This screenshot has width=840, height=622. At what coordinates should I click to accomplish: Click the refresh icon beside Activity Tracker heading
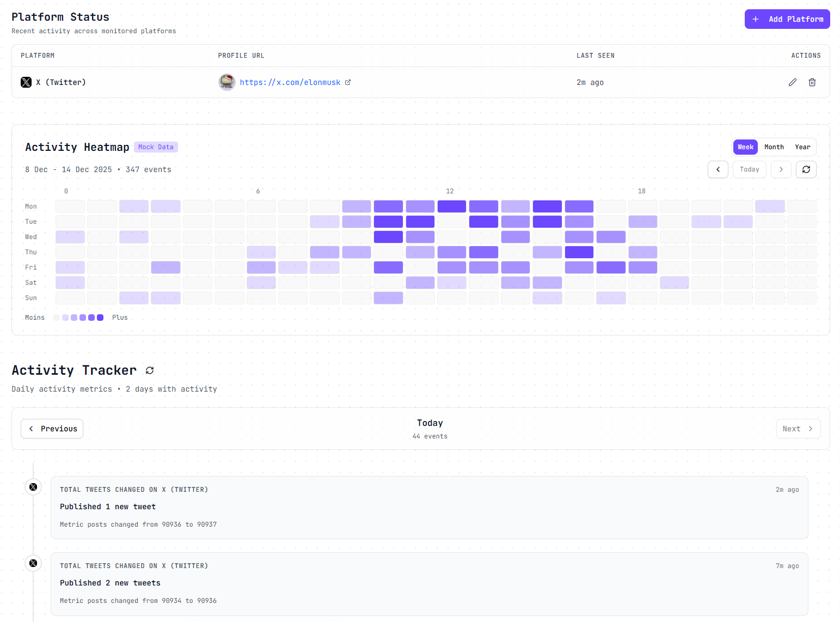[x=150, y=370]
